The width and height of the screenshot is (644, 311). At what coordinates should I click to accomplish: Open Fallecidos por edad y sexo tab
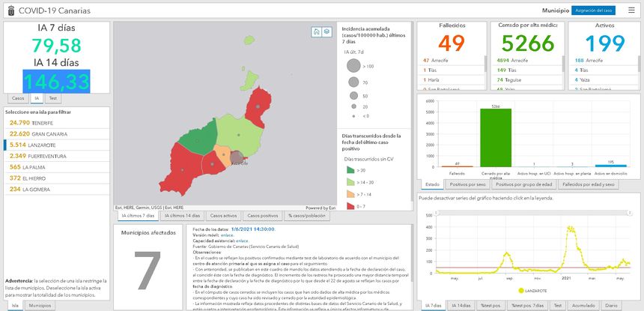click(588, 184)
